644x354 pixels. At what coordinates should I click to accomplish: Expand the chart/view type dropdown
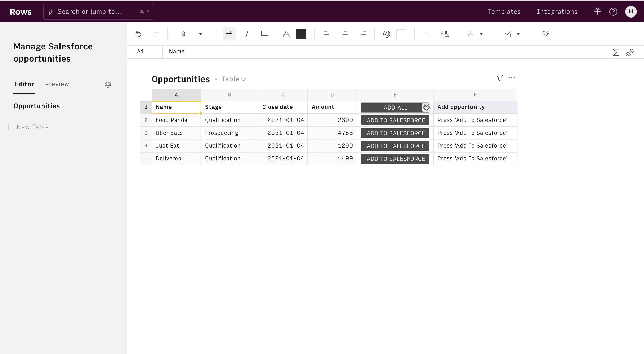[x=234, y=79]
